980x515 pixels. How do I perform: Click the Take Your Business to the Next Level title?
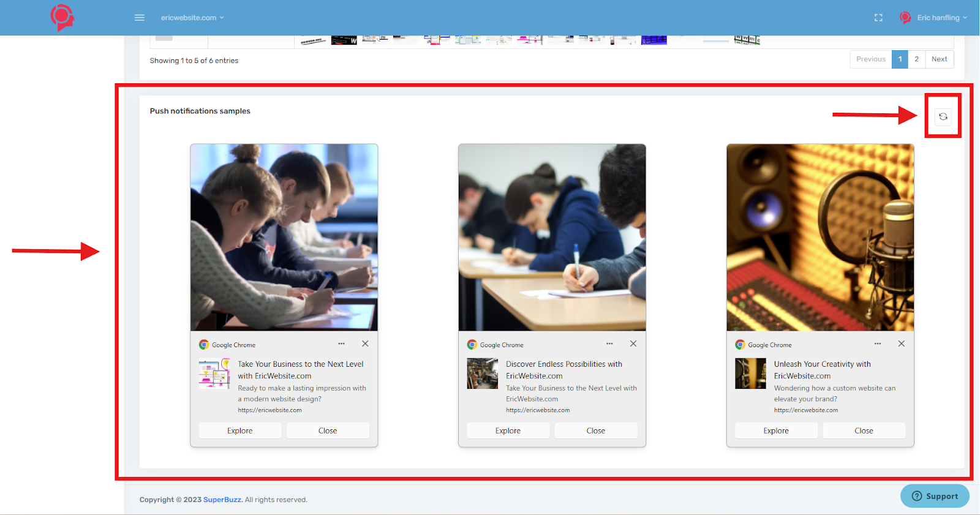pyautogui.click(x=301, y=370)
